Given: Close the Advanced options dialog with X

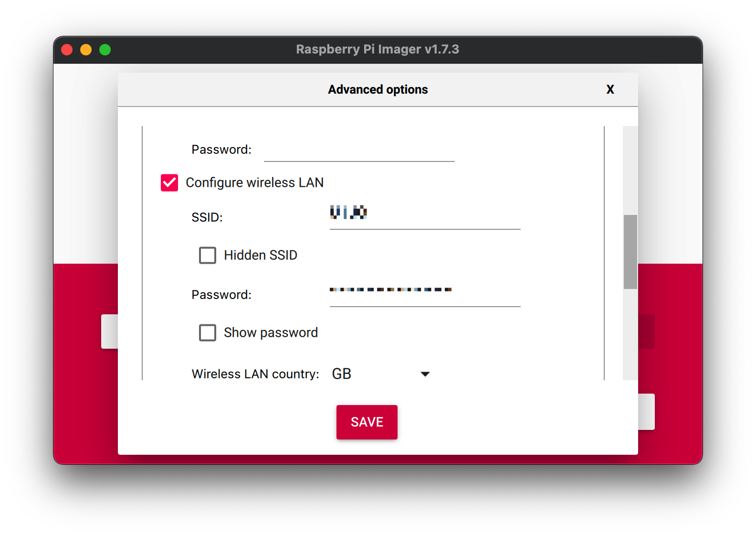Looking at the screenshot, I should (610, 89).
